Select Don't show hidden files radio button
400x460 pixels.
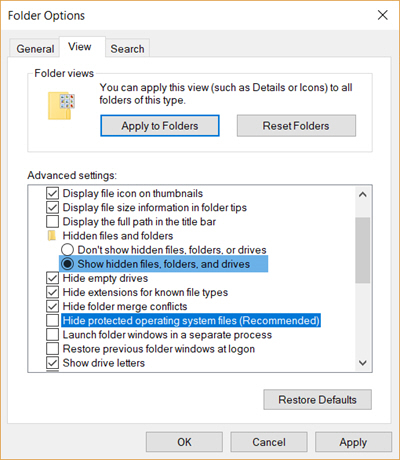coord(67,250)
